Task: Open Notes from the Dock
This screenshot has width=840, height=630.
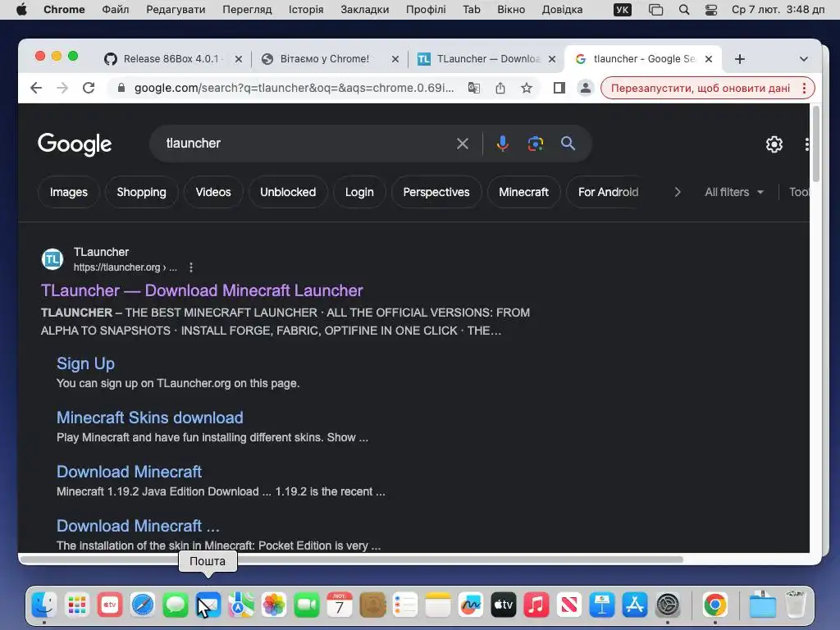Action: [x=438, y=605]
